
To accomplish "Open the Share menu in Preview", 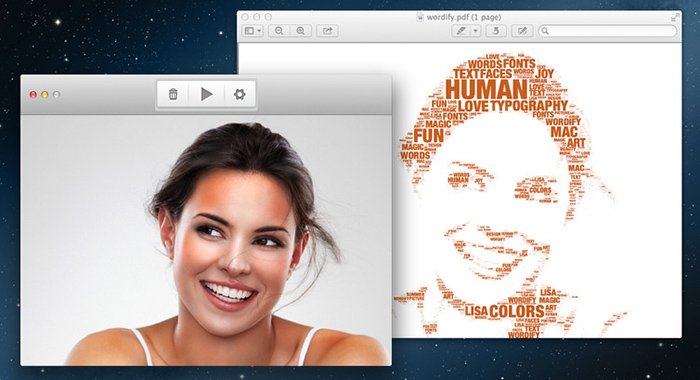I will [x=327, y=31].
